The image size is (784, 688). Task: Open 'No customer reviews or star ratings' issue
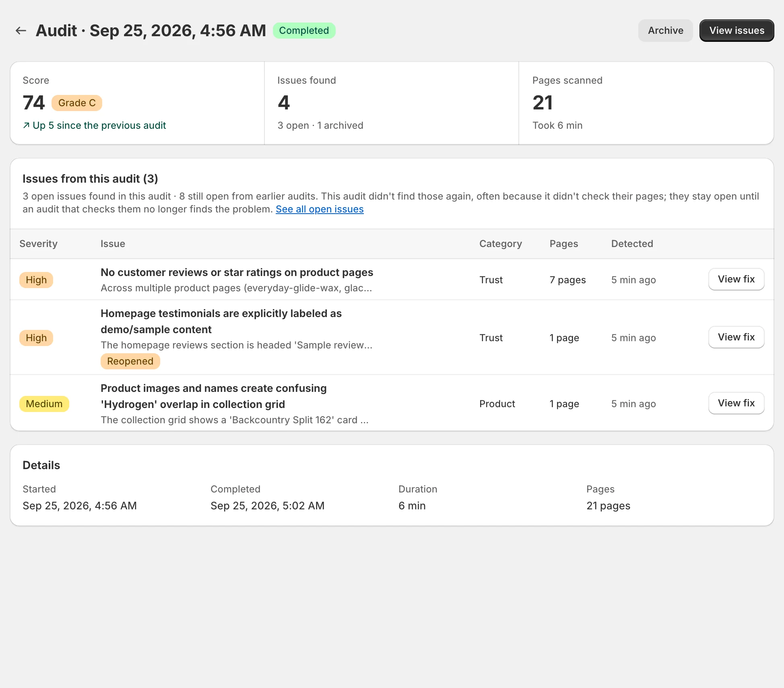[237, 272]
